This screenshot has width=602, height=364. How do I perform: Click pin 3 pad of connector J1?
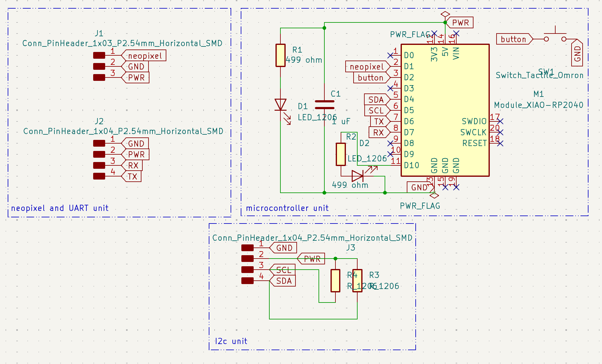click(x=99, y=77)
